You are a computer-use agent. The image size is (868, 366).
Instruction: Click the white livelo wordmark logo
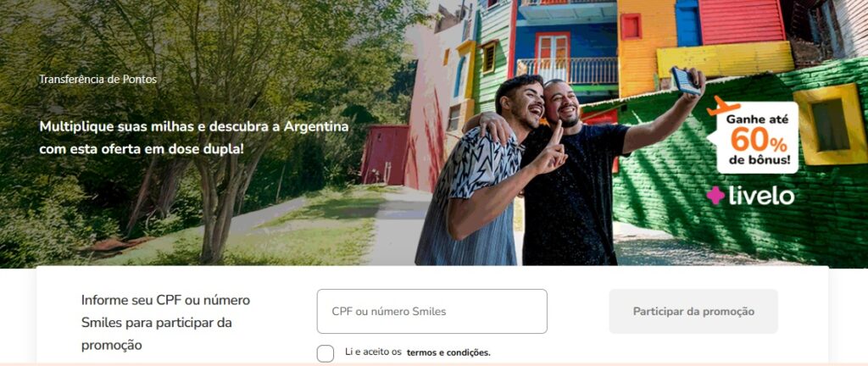[x=761, y=195]
